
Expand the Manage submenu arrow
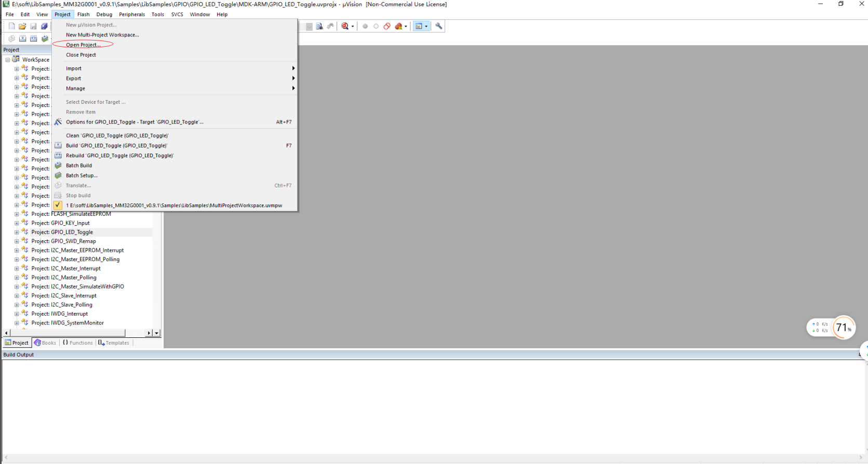point(293,88)
